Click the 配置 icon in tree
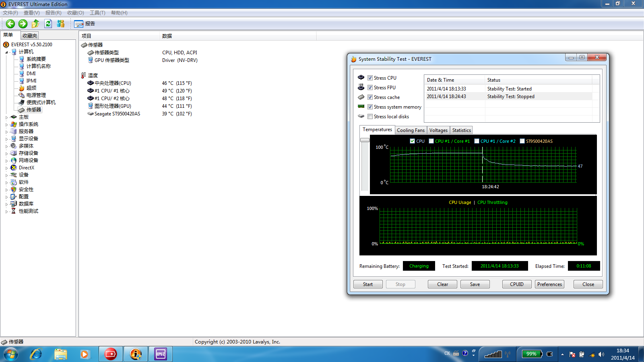This screenshot has width=644, height=362. pyautogui.click(x=14, y=197)
